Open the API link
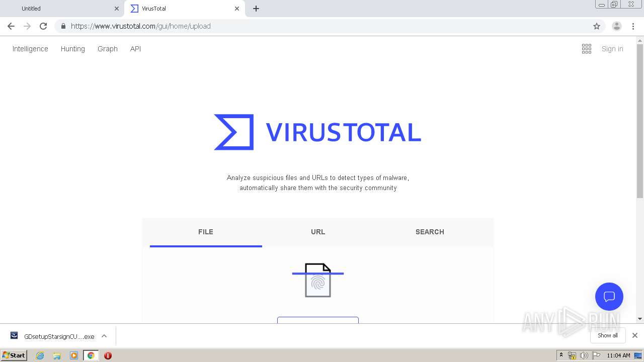This screenshot has height=362, width=644. pyautogui.click(x=136, y=49)
